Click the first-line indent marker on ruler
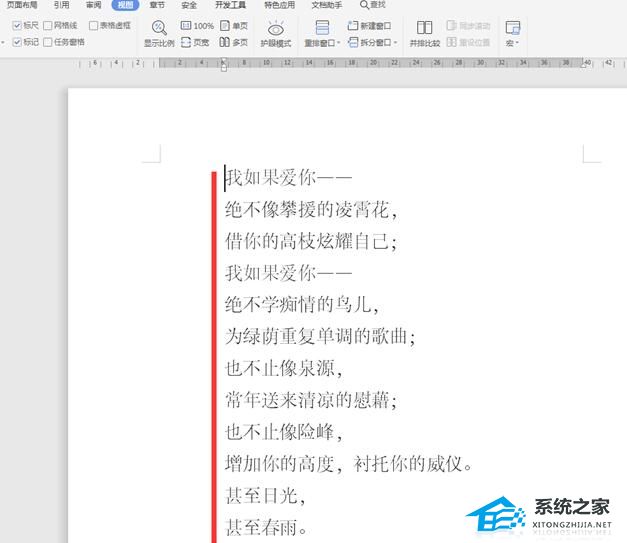The height and width of the screenshot is (543, 627). click(224, 61)
